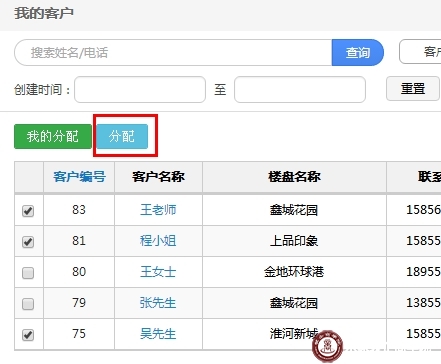The height and width of the screenshot is (364, 441).
Task: Click customer number 80 cell
Action: (79, 272)
